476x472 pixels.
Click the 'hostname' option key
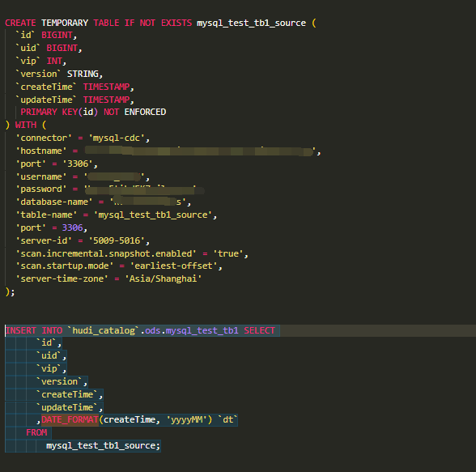tap(41, 151)
